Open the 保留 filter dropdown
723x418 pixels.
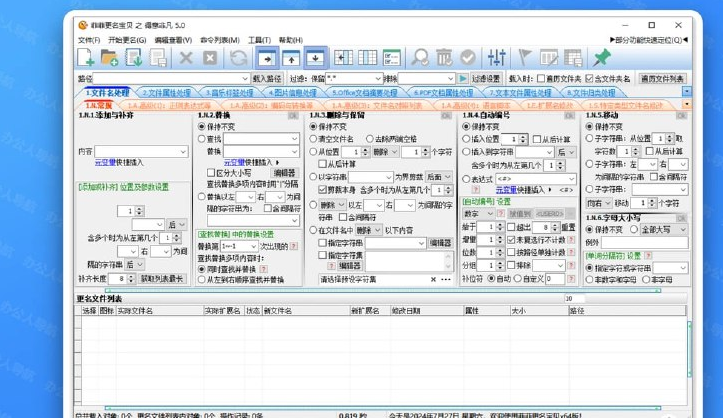[x=378, y=79]
